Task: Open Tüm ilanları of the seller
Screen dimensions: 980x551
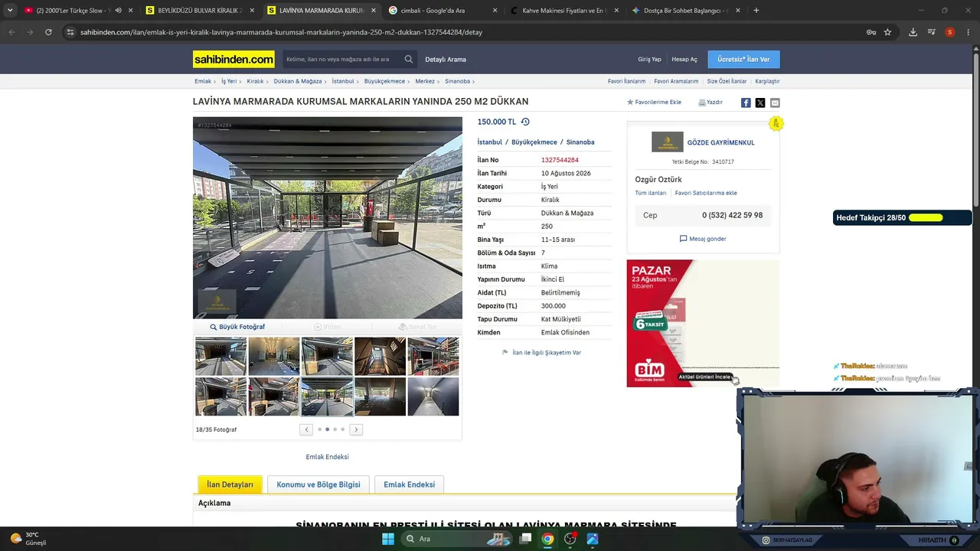Action: pyautogui.click(x=651, y=193)
